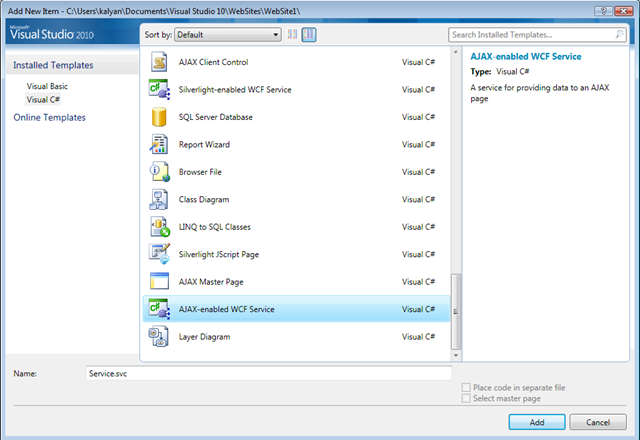The width and height of the screenshot is (640, 440).
Task: Check Select master page option
Action: 466,398
